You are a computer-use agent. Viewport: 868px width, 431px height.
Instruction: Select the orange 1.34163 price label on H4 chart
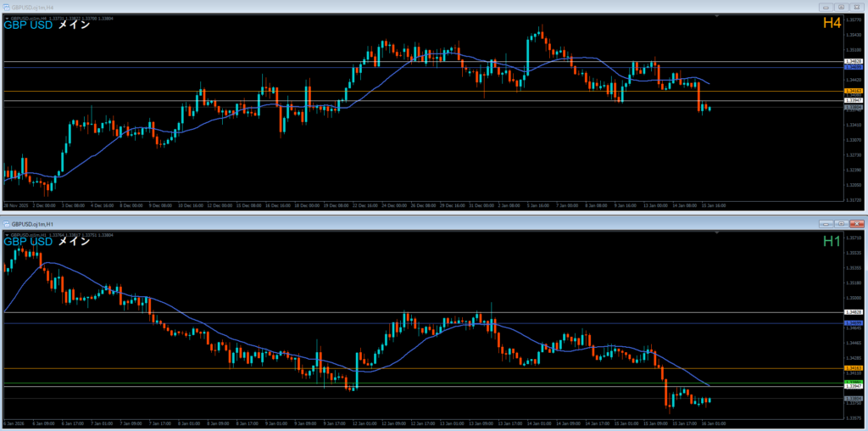(854, 90)
